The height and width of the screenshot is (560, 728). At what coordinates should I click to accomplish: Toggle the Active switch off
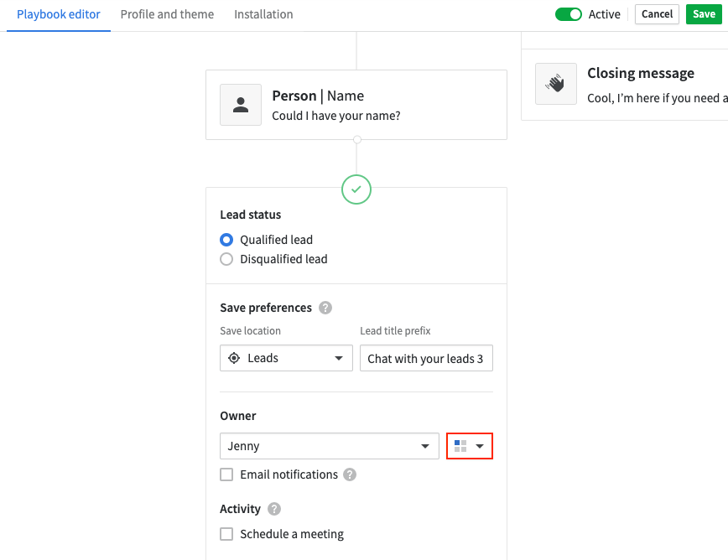tap(568, 14)
